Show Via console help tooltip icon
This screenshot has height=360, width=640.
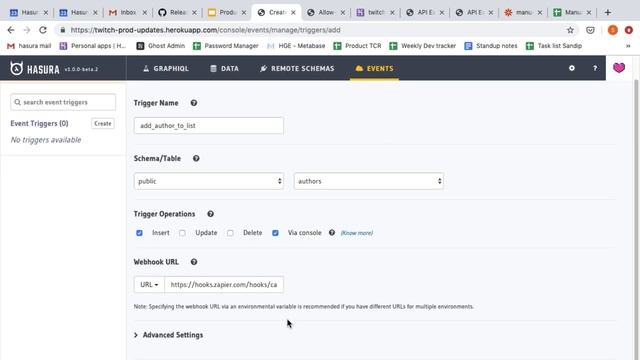[332, 233]
